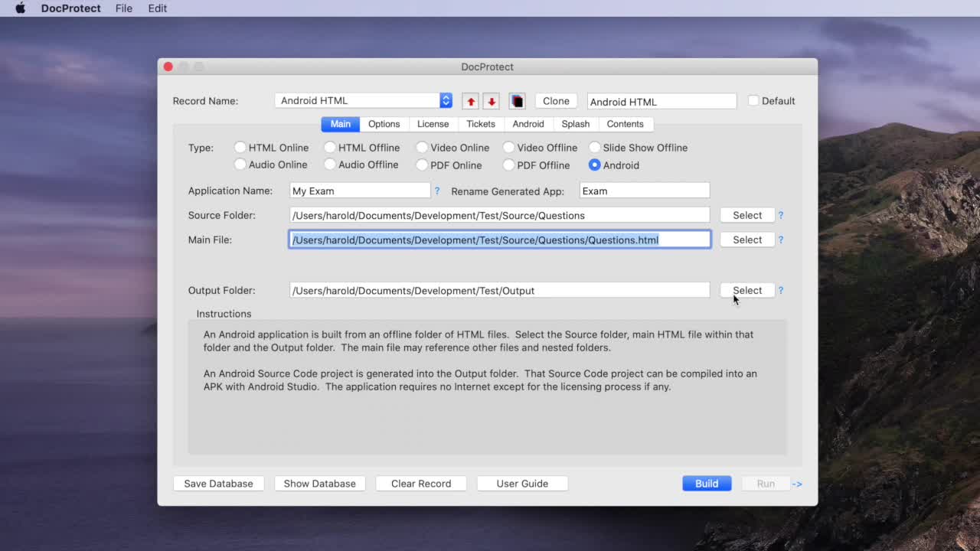980x551 pixels.
Task: Switch to the Android tab
Action: (x=528, y=124)
